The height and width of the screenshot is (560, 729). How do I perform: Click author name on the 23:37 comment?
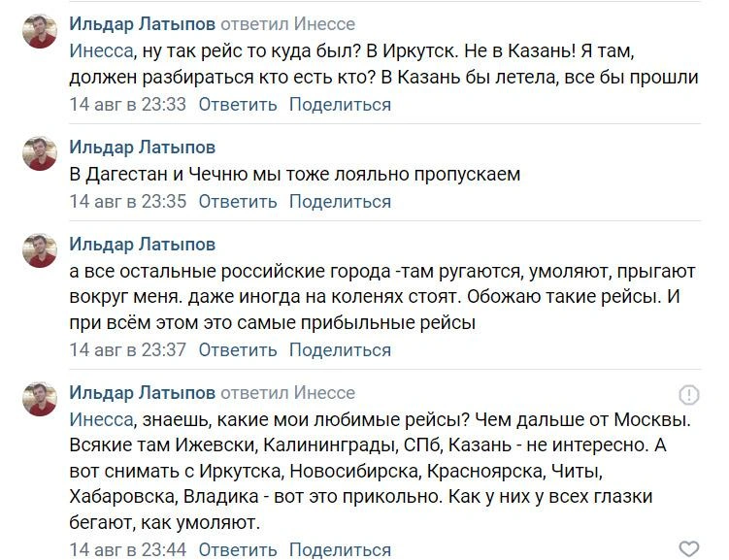point(143,244)
